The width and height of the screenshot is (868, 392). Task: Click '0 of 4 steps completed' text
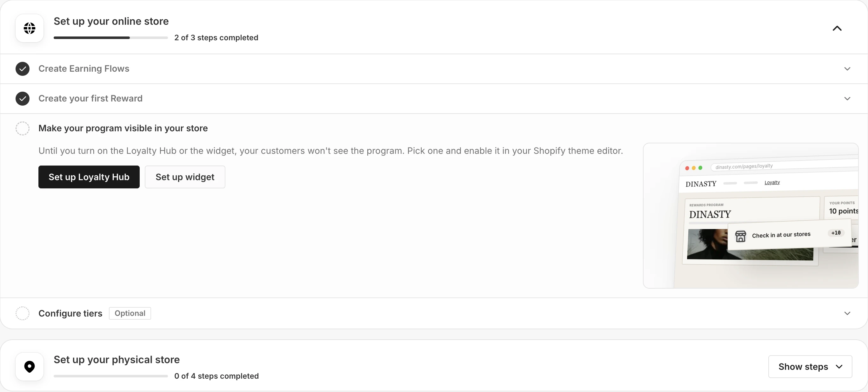tap(216, 376)
